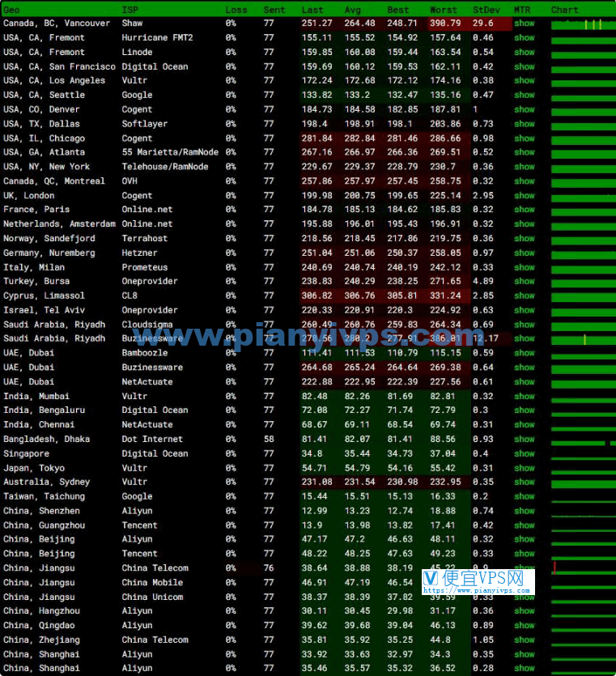Click the Chart column header

pyautogui.click(x=565, y=10)
